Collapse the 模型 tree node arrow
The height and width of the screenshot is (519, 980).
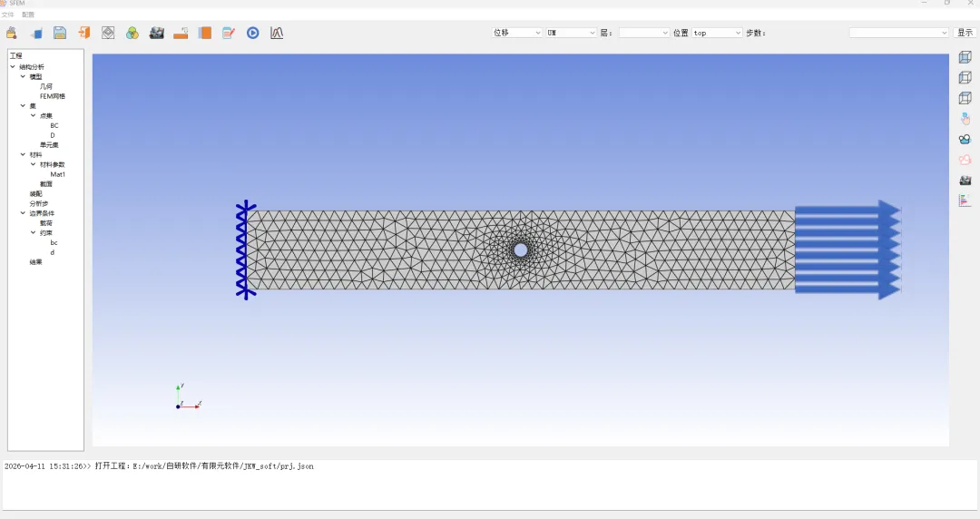tap(23, 76)
